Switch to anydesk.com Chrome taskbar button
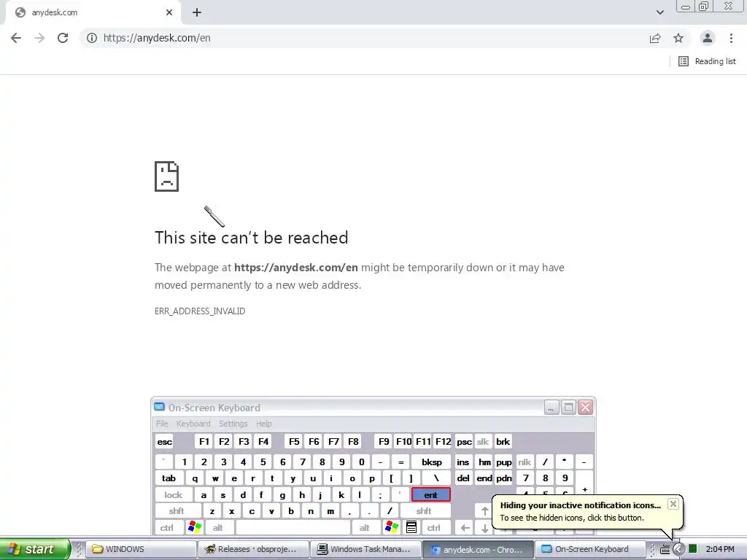Image resolution: width=747 pixels, height=560 pixels. point(477,549)
